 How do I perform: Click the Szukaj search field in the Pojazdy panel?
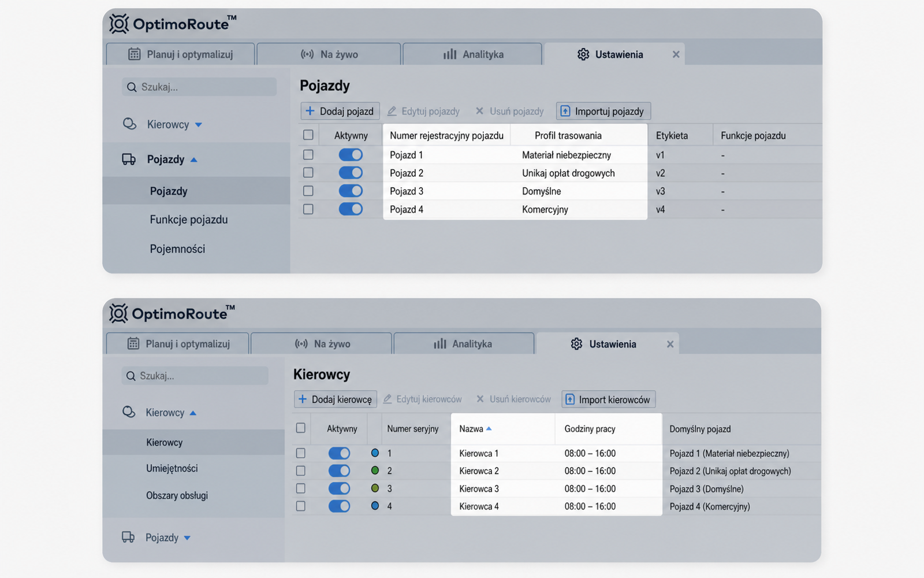pyautogui.click(x=199, y=87)
